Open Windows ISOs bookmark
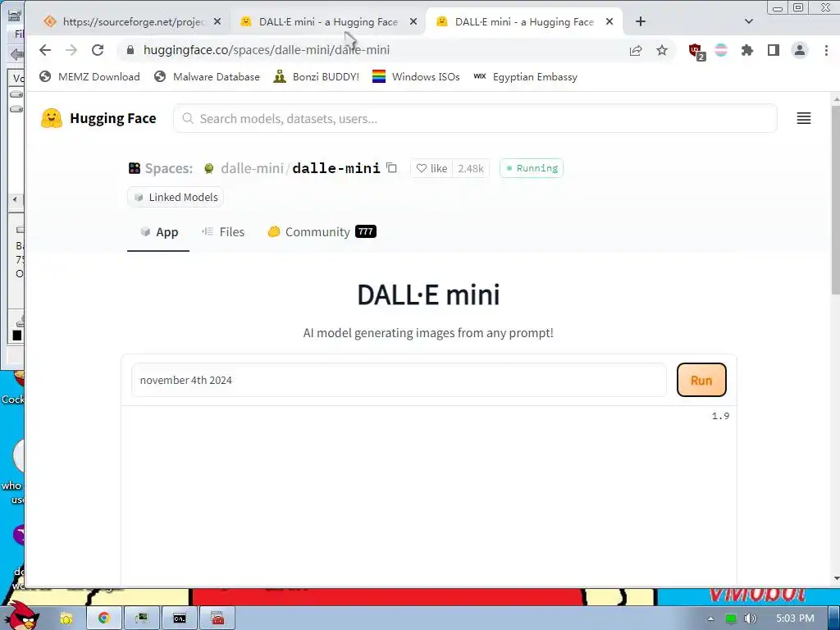Viewport: 840px width, 630px height. click(416, 76)
